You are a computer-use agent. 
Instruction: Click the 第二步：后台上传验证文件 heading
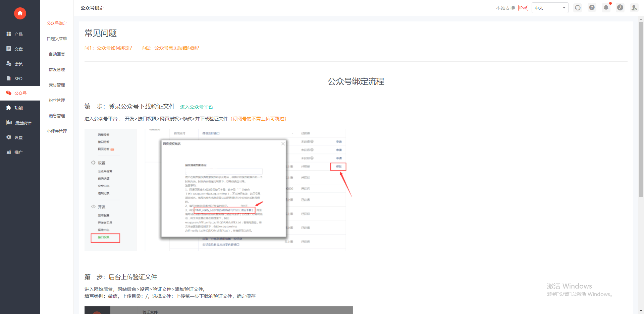click(121, 277)
